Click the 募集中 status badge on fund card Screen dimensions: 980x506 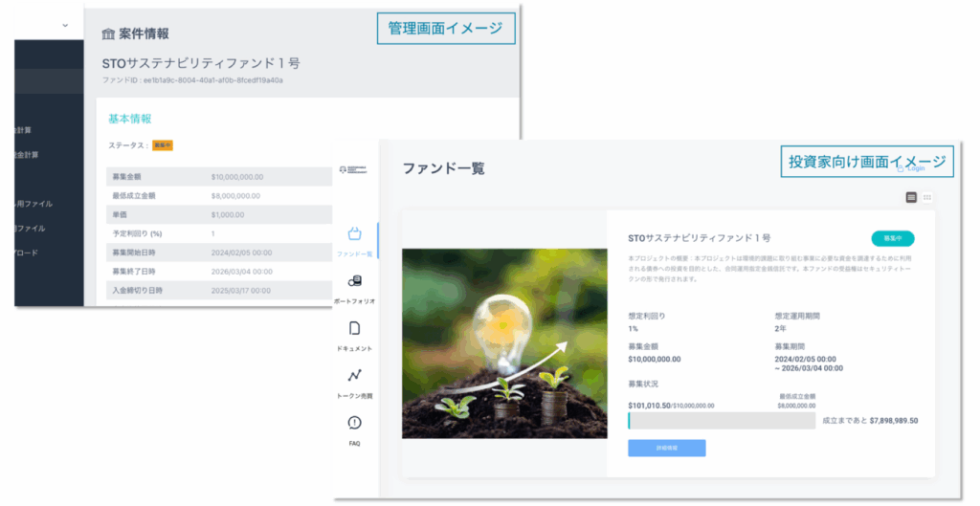[x=893, y=238]
